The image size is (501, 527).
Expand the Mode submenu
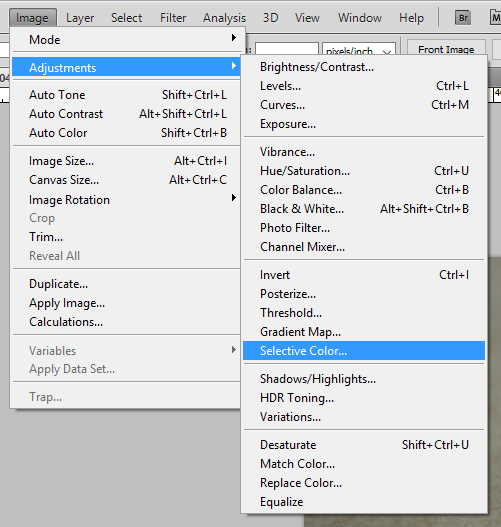tap(126, 40)
